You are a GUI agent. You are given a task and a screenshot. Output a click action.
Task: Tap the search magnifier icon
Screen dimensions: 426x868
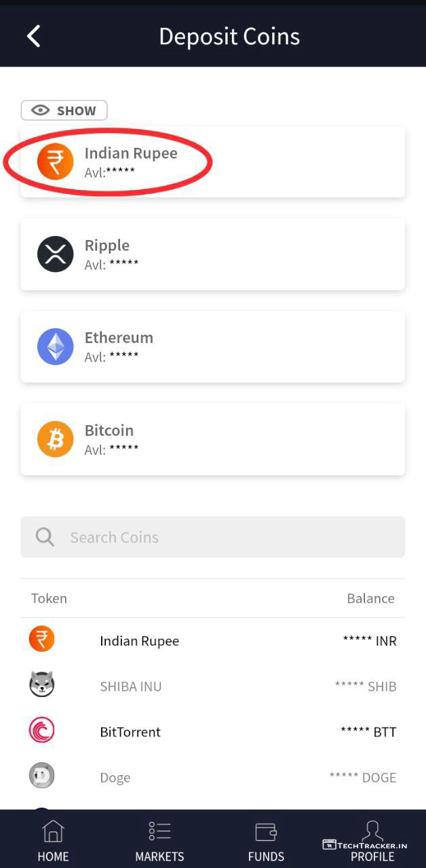pos(45,537)
